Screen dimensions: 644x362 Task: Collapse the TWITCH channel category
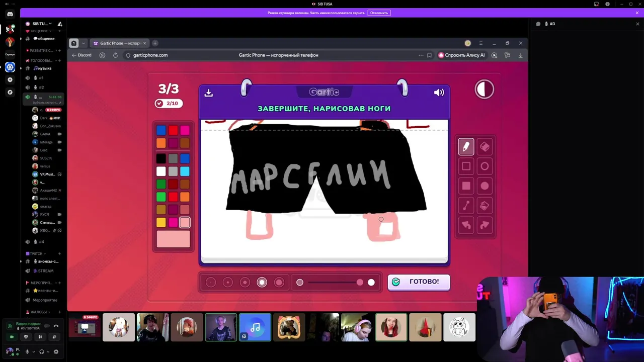(35, 254)
